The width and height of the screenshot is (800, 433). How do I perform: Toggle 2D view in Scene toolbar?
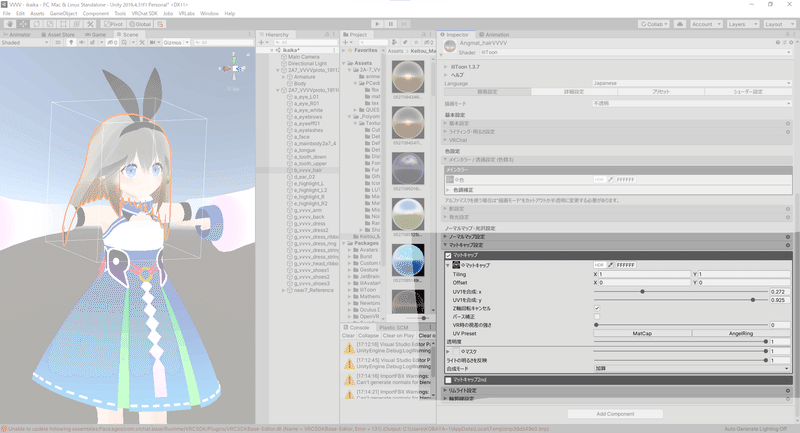point(58,42)
